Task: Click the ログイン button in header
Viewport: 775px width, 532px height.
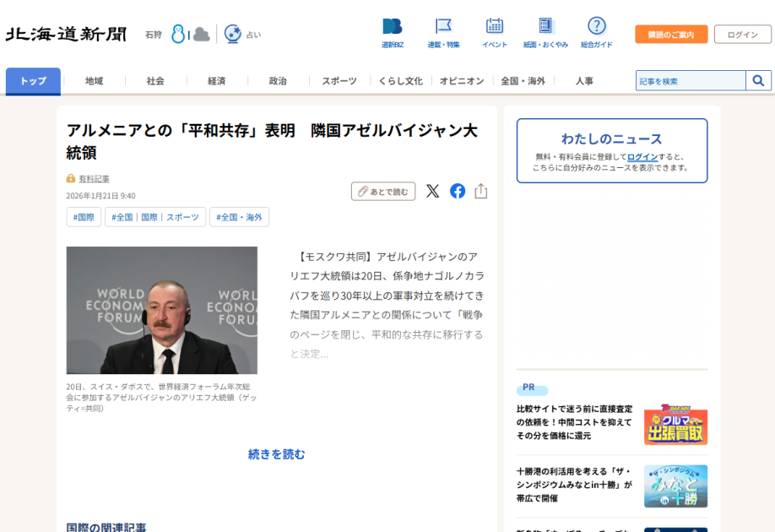Action: [x=742, y=35]
